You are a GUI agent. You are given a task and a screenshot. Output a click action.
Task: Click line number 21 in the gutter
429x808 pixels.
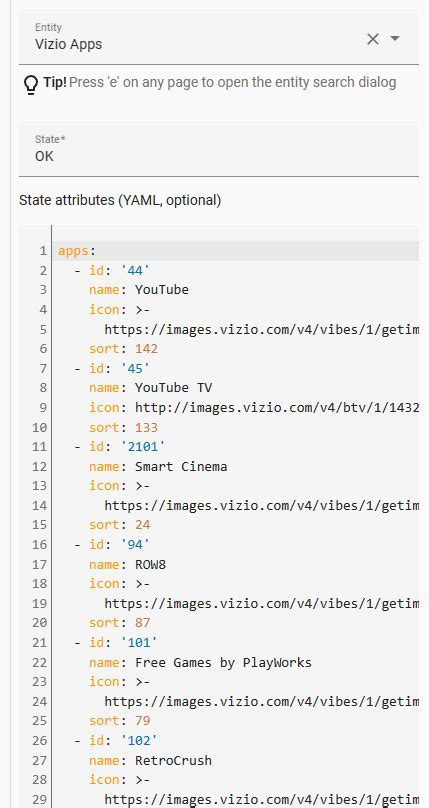click(x=40, y=643)
